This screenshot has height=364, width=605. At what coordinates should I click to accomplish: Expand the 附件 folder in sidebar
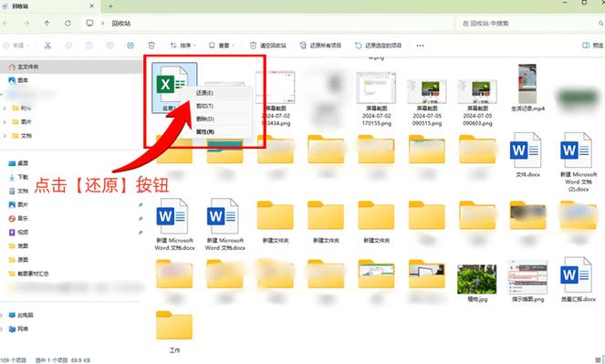[5, 109]
